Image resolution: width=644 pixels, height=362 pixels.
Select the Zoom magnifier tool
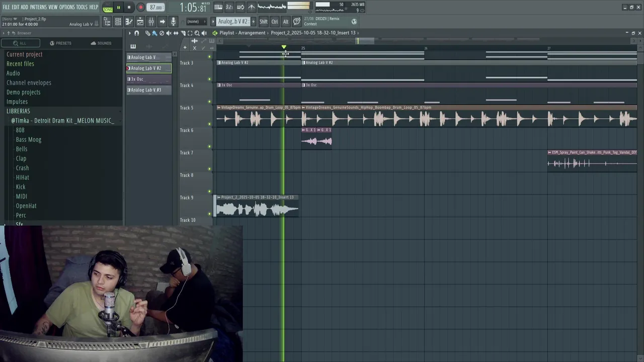pyautogui.click(x=197, y=33)
